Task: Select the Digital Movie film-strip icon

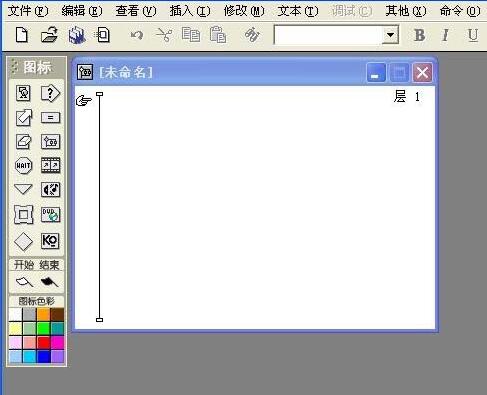Action: [50, 165]
